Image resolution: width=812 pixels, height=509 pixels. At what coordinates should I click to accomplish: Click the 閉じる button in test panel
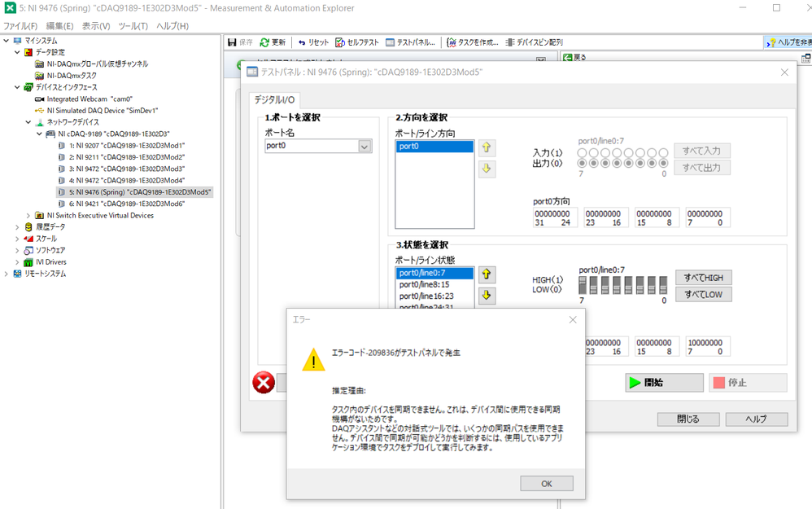(688, 419)
